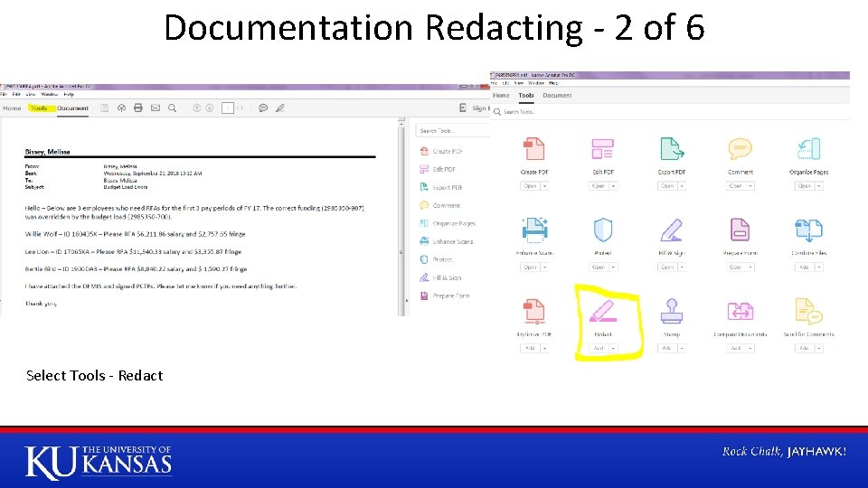Expand the dropdown arrow under Protect tool
Viewport: 868px width, 488px height.
coord(613,267)
